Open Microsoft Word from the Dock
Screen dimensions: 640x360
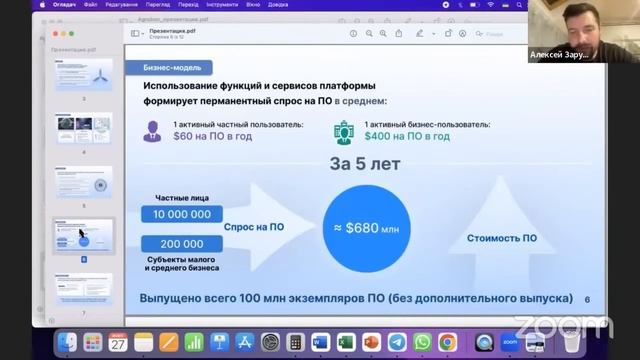coord(321,342)
